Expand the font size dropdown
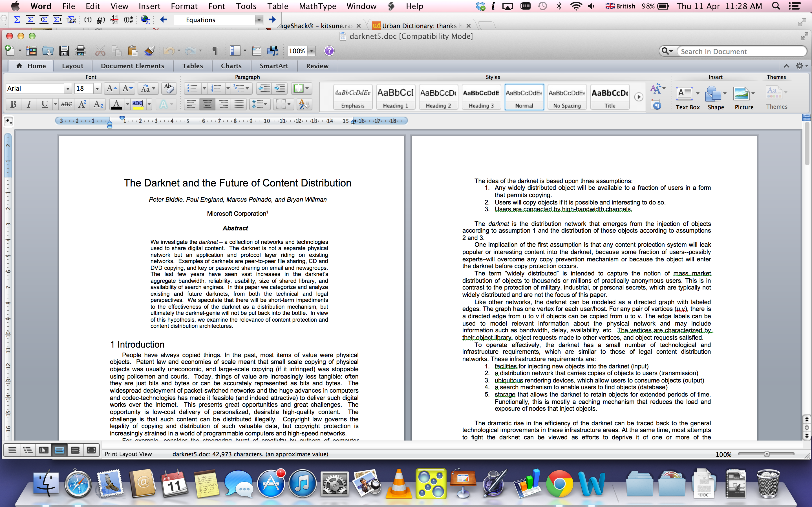The height and width of the screenshot is (507, 812). click(97, 88)
